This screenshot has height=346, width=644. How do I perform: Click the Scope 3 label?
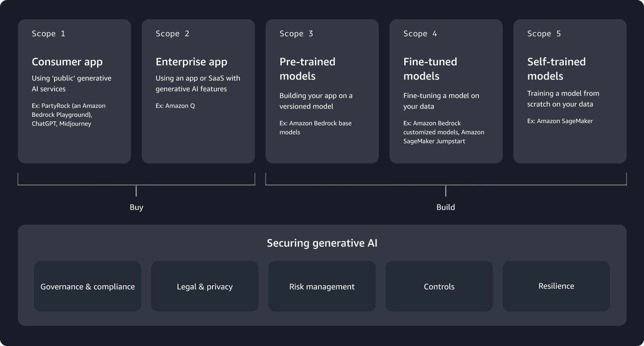click(x=296, y=34)
